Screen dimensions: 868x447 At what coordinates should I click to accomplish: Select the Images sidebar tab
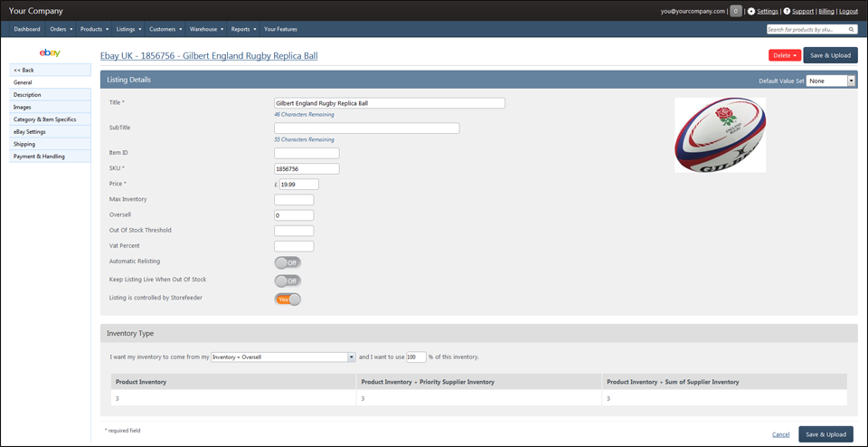tap(50, 107)
